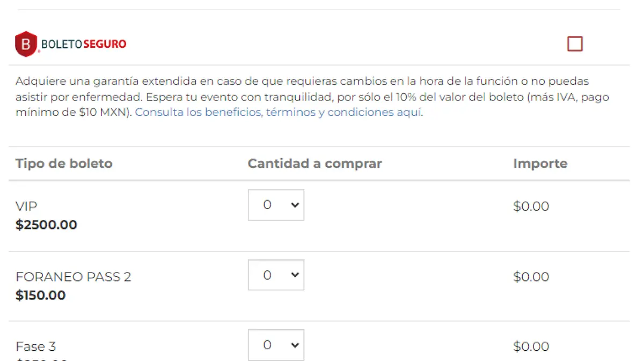Click the Fase 3 row $0.00 amount
Image resolution: width=644 pixels, height=361 pixels.
[x=531, y=347]
